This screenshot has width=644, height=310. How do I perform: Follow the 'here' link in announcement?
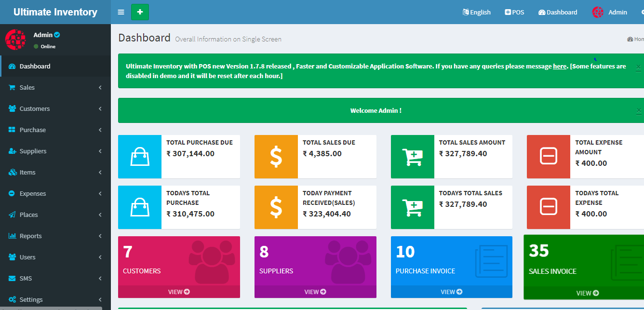[x=560, y=66]
